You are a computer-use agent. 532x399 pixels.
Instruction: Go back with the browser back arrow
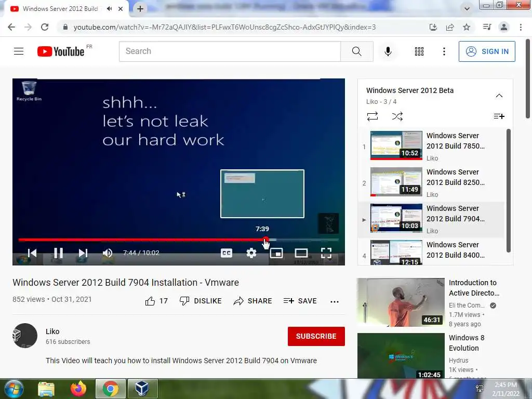click(x=11, y=27)
